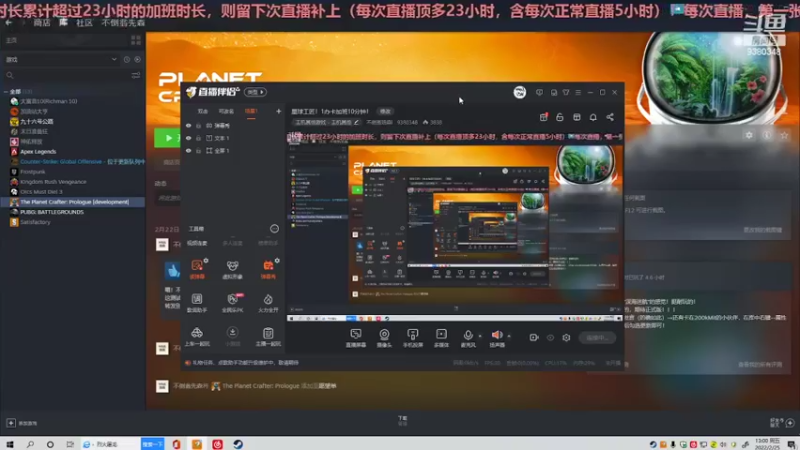Open Steam 商店 store menu
Screen dimensions: 800x450
(42, 23)
